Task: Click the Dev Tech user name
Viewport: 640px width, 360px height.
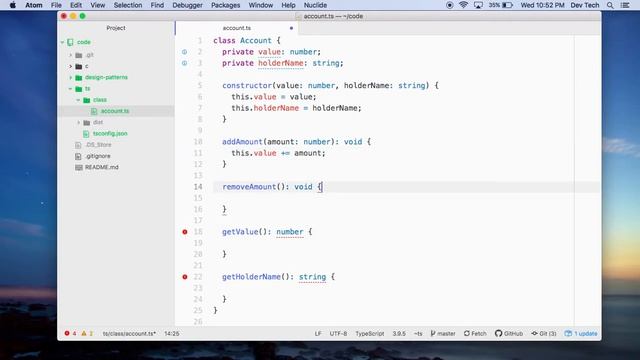Action: (x=585, y=5)
